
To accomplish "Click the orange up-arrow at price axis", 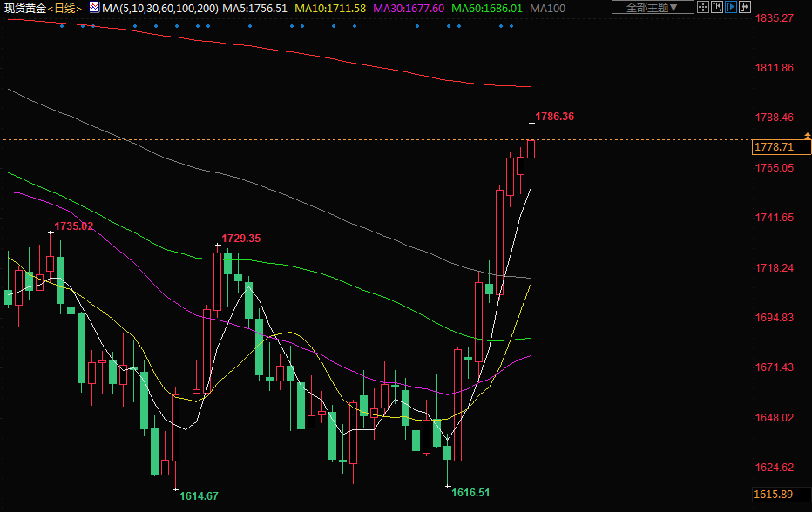I will (x=807, y=135).
